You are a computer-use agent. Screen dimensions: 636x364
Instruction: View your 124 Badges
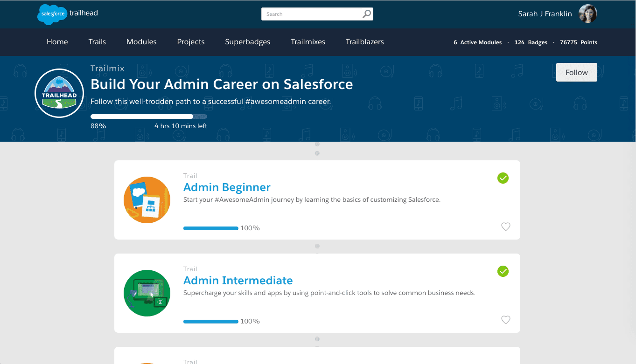click(x=531, y=42)
